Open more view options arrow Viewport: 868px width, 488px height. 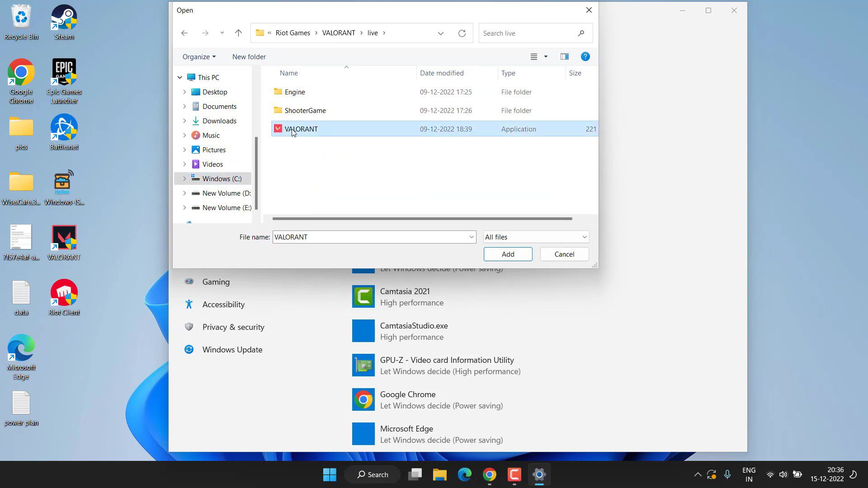pyautogui.click(x=546, y=57)
